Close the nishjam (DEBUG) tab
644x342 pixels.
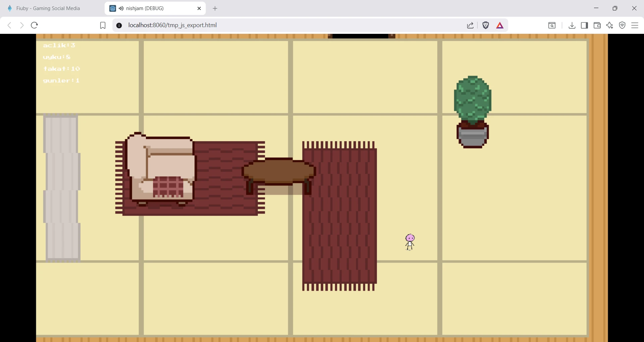(199, 8)
